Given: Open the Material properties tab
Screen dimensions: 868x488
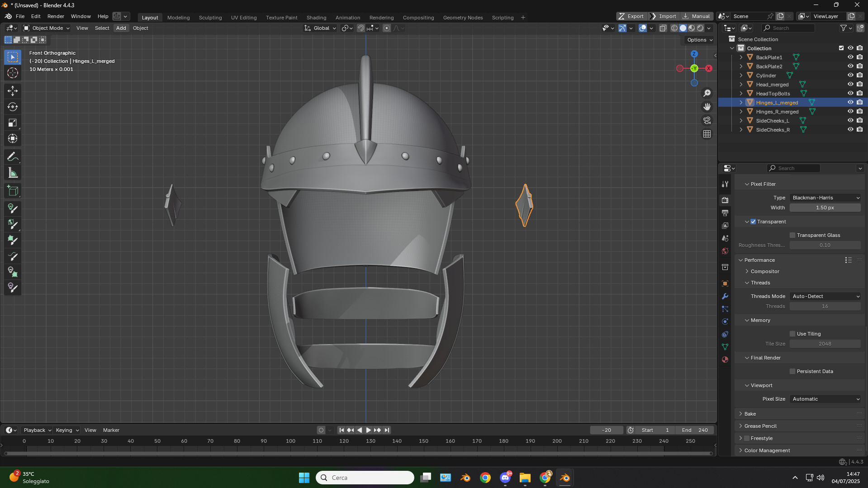Looking at the screenshot, I should [x=725, y=360].
